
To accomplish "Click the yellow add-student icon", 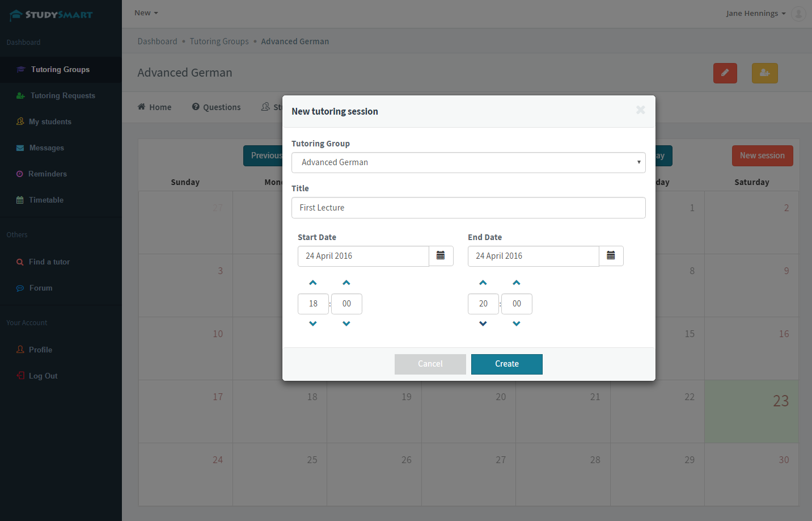I will (x=764, y=73).
